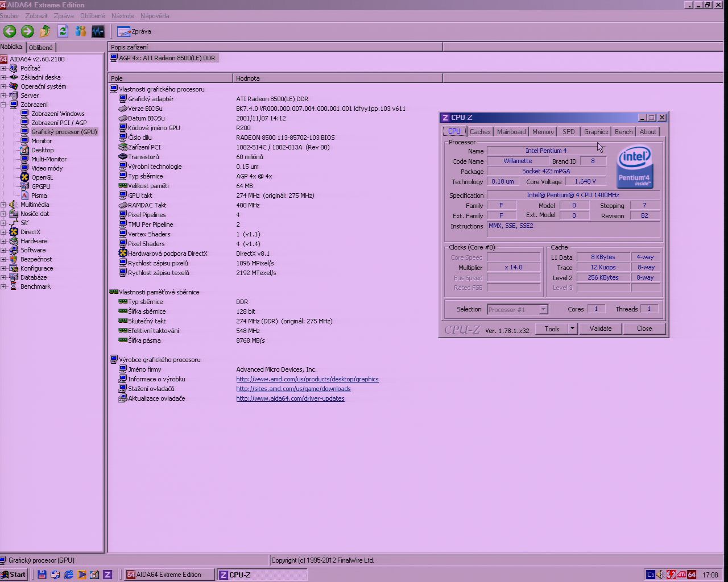
Task: Switch to CPU-Z About tab
Action: tap(648, 132)
